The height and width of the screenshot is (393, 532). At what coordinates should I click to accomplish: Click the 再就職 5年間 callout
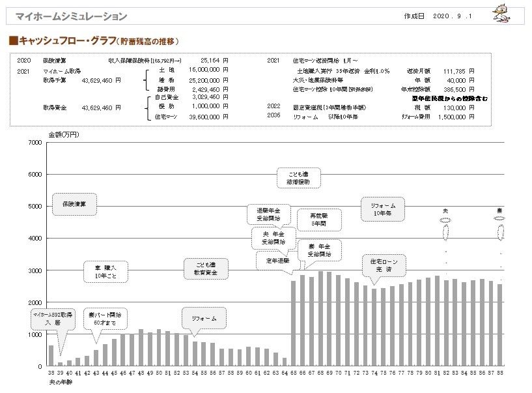319,220
